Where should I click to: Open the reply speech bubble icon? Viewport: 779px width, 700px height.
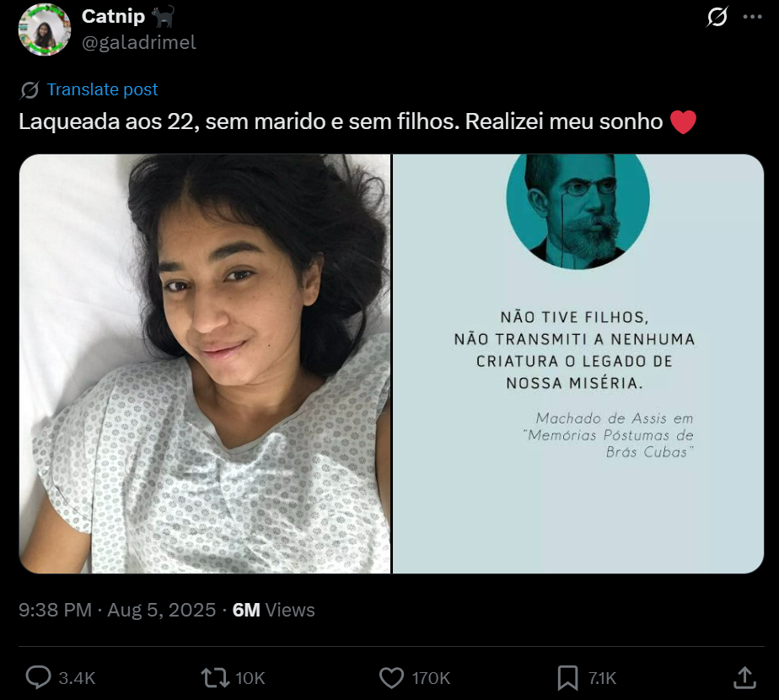(38, 677)
